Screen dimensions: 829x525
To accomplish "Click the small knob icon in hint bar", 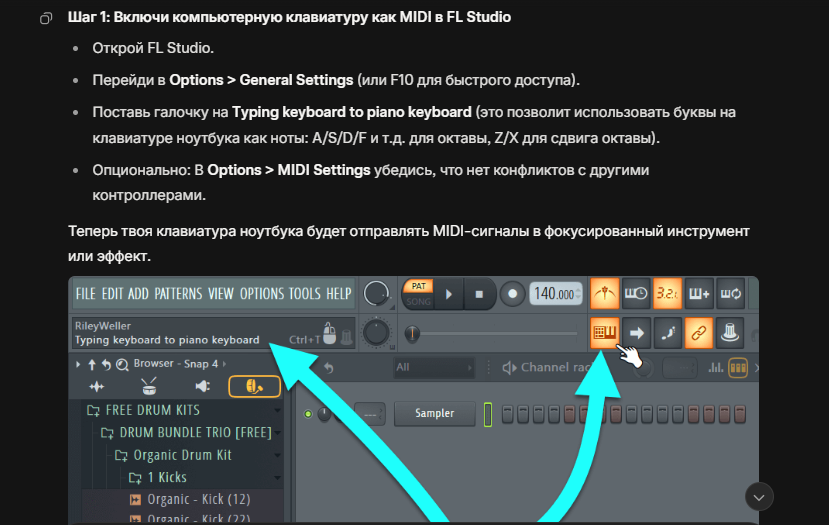I will coord(347,337).
